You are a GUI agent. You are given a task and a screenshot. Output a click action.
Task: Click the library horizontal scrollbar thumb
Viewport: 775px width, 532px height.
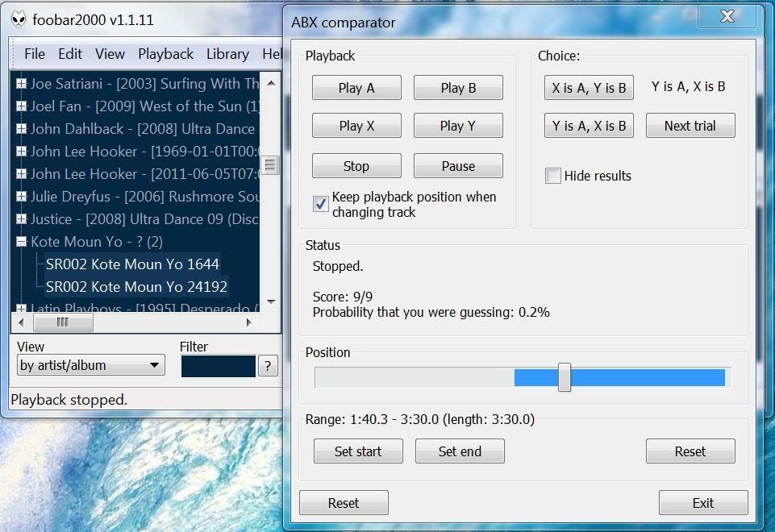[x=63, y=322]
